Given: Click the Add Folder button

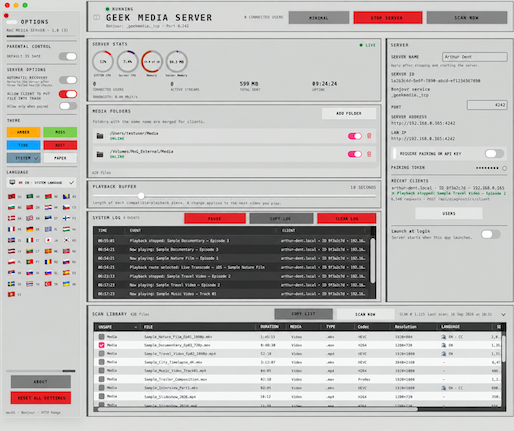Looking at the screenshot, I should (x=349, y=113).
